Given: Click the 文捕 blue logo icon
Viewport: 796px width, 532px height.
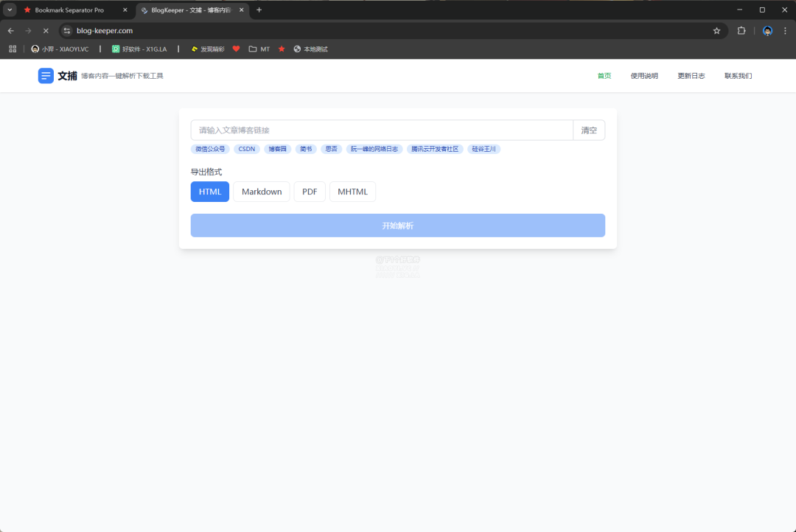Looking at the screenshot, I should pos(46,76).
